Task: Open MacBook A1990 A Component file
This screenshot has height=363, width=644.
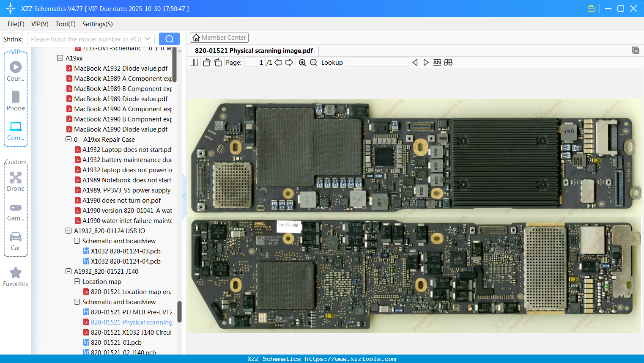Action: tap(119, 109)
